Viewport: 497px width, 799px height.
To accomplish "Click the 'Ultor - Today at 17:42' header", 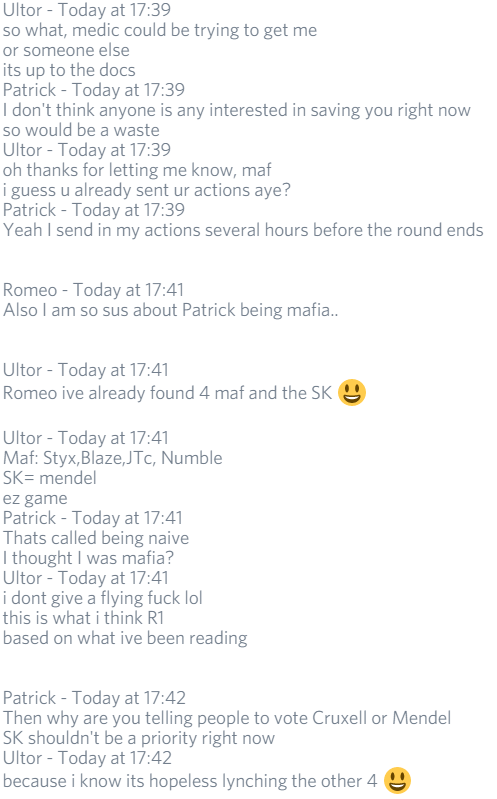I will (87, 758).
